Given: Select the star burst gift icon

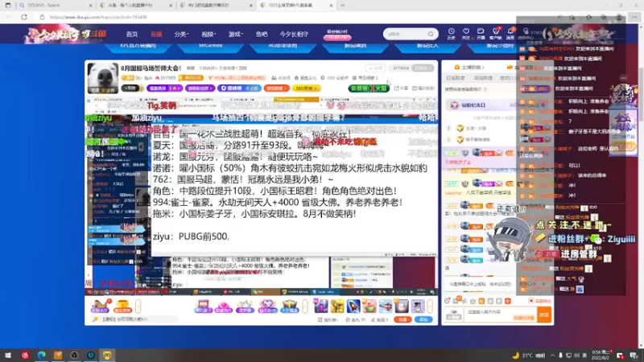Looking at the screenshot, I should pos(246,306).
